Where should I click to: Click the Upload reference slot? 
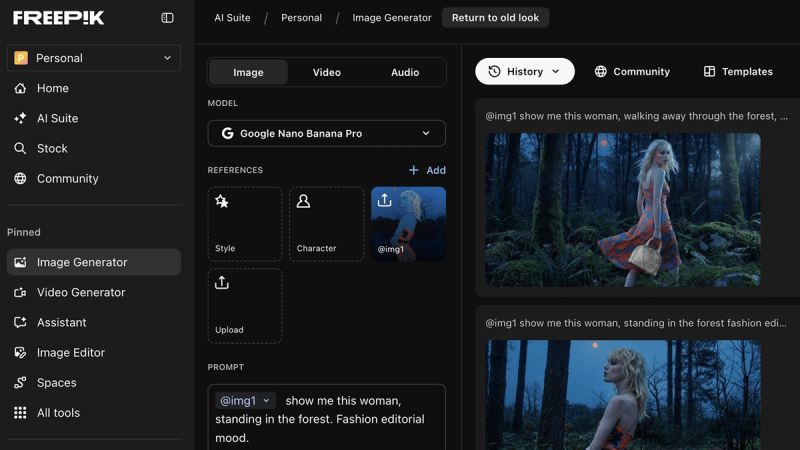[x=245, y=306]
